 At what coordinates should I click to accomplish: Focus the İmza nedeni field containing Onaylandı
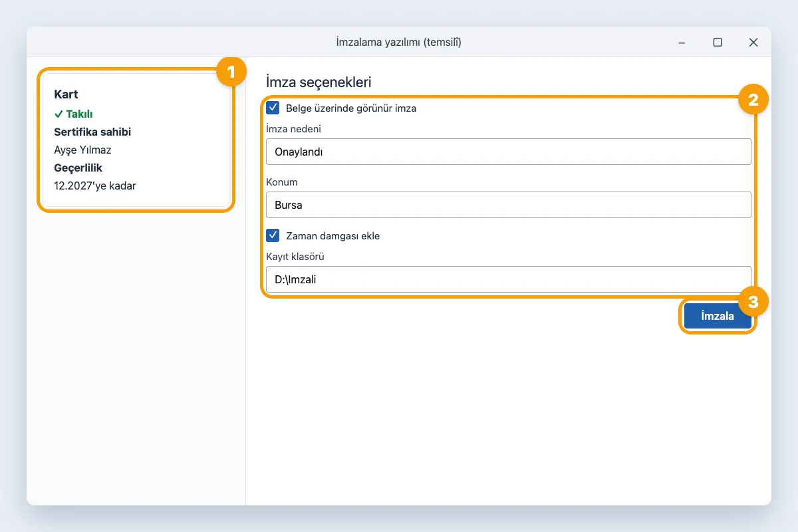pos(509,152)
